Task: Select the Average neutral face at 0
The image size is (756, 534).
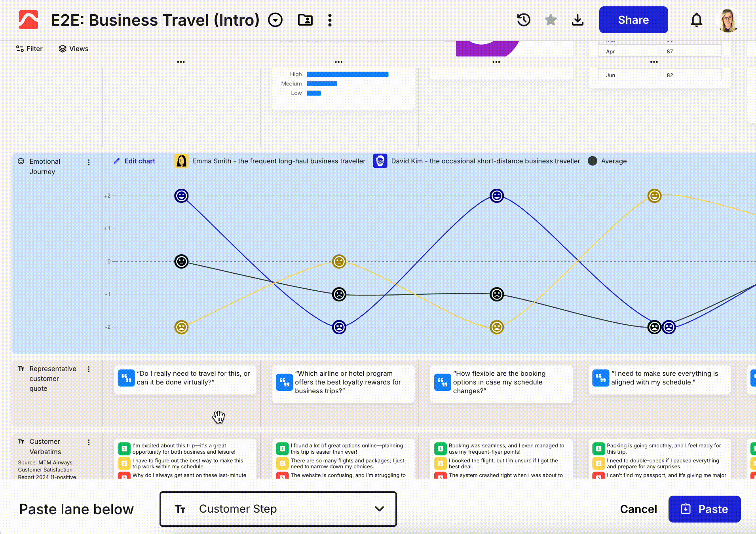Action: click(x=181, y=261)
